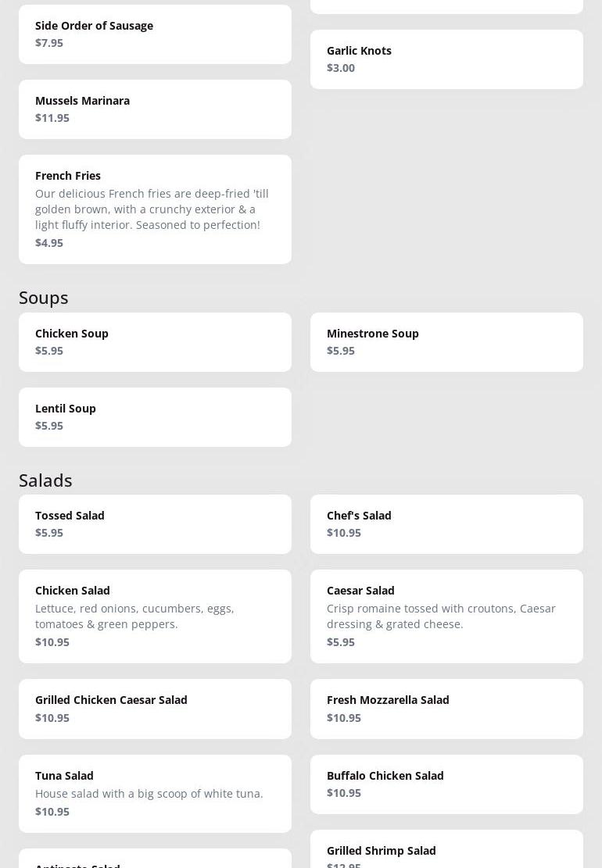Choose the Buffalo Chicken Salad item
Viewport: 602px width, 868px height.
coord(446,784)
